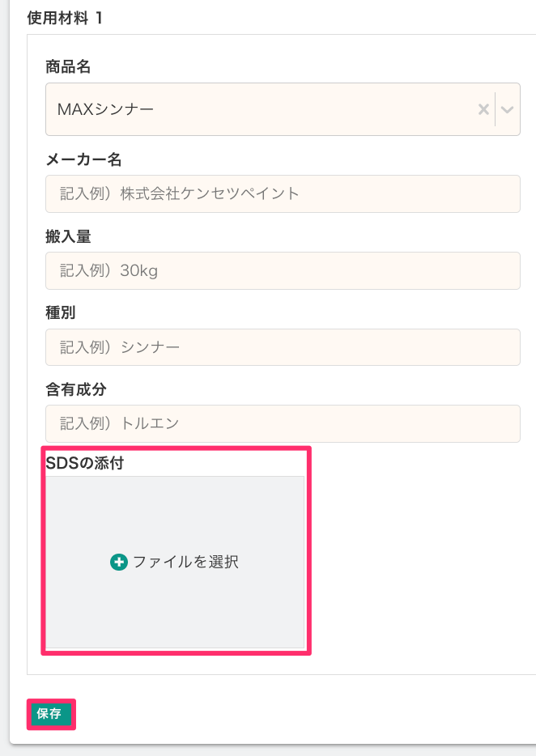Click into the 搬入量 input field
This screenshot has height=756, width=536.
pyautogui.click(x=283, y=271)
